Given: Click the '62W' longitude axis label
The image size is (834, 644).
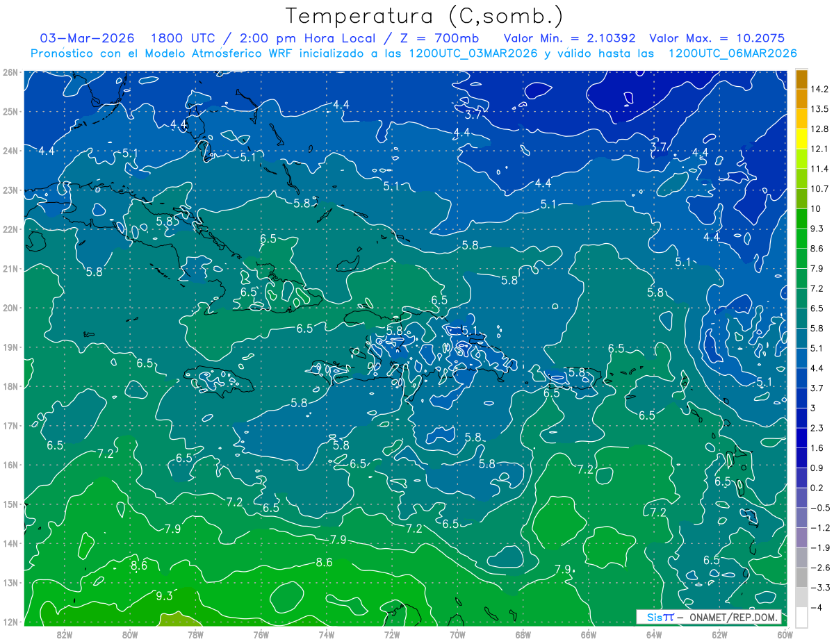Looking at the screenshot, I should (719, 634).
